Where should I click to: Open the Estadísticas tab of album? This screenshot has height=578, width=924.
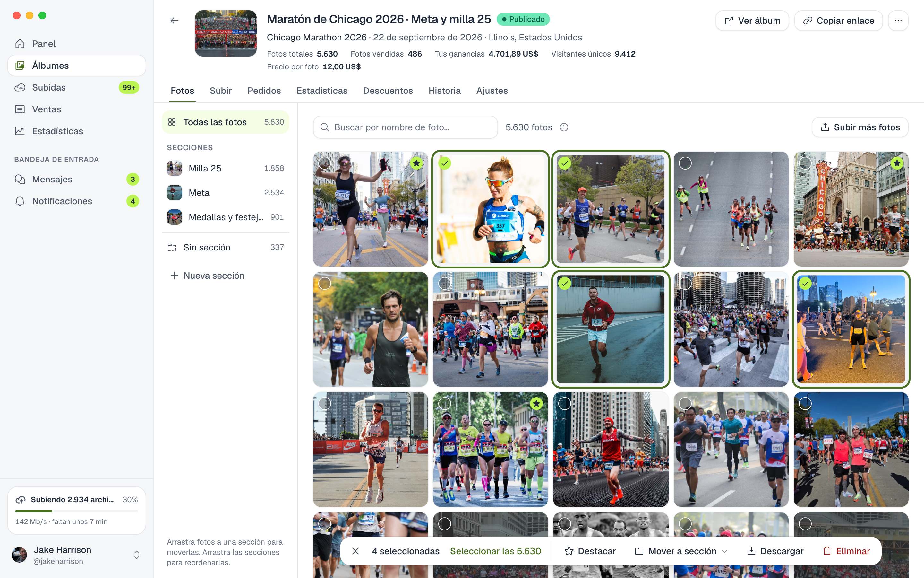point(322,91)
